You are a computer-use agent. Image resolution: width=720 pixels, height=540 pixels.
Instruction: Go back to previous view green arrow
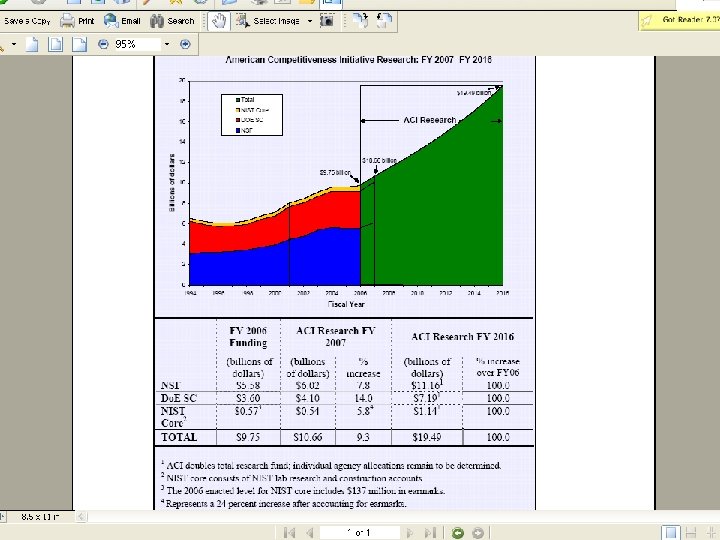pyautogui.click(x=458, y=533)
